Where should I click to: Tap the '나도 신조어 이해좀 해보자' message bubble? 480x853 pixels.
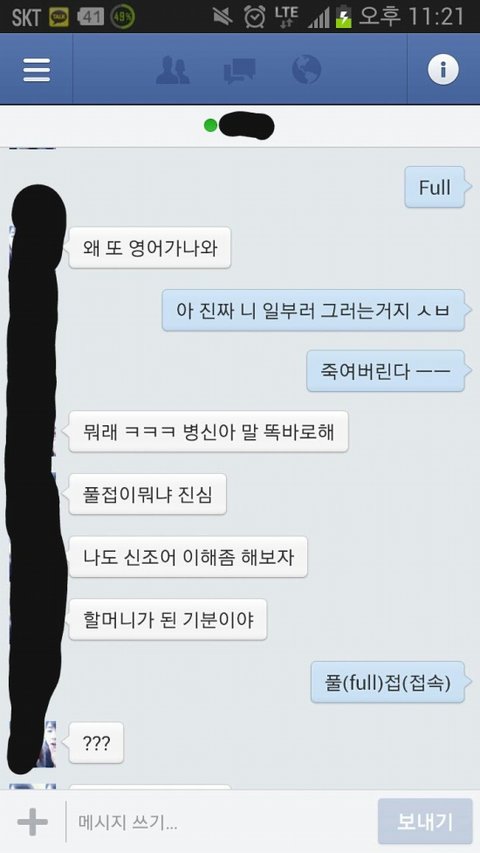[188, 557]
